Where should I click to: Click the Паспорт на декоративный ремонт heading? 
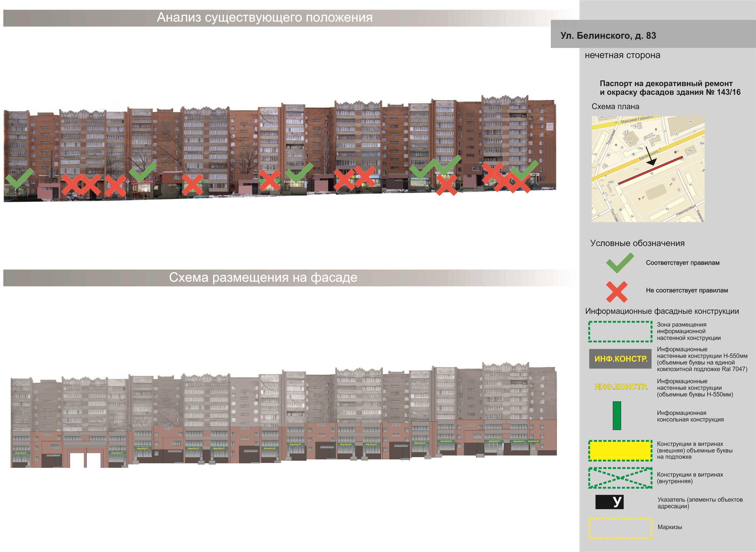(x=670, y=88)
